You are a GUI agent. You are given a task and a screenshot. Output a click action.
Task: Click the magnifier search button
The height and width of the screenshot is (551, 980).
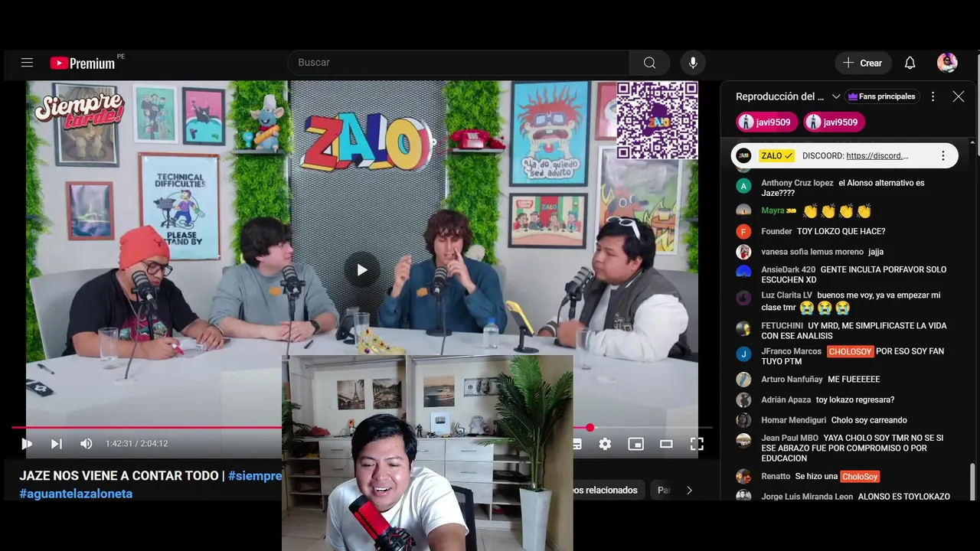[649, 63]
